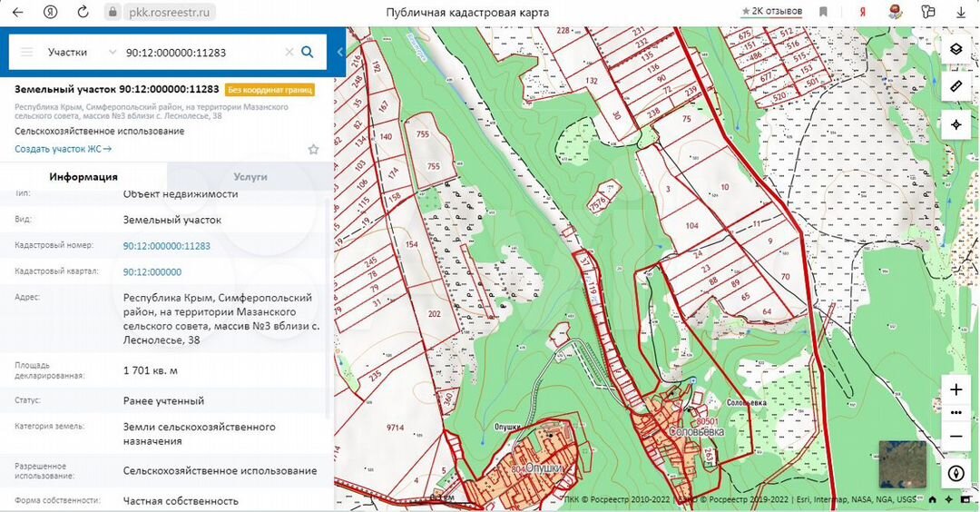Open zoom options three-dots button
This screenshot has width=980, height=512.
955,413
